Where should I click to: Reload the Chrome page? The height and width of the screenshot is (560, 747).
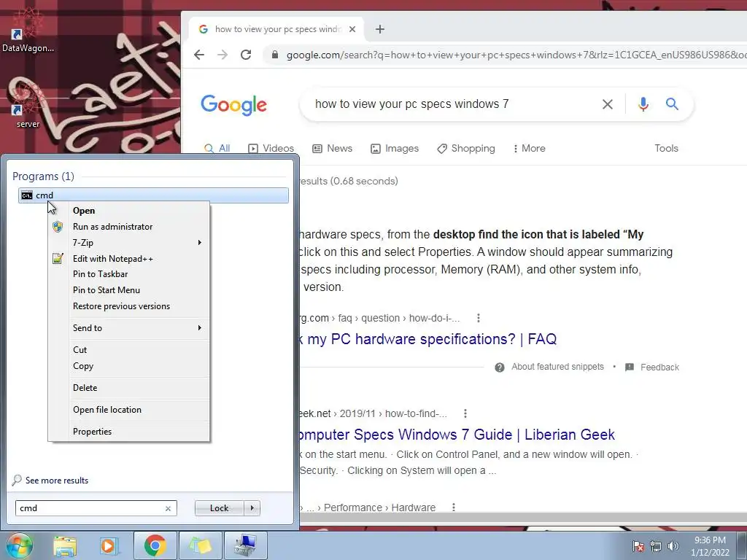click(x=246, y=55)
